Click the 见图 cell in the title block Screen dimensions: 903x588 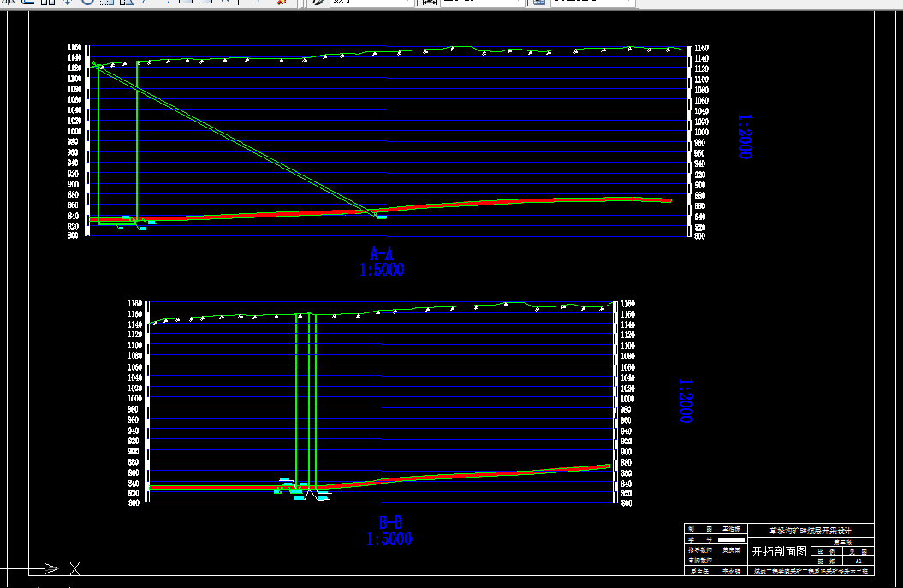coord(858,552)
